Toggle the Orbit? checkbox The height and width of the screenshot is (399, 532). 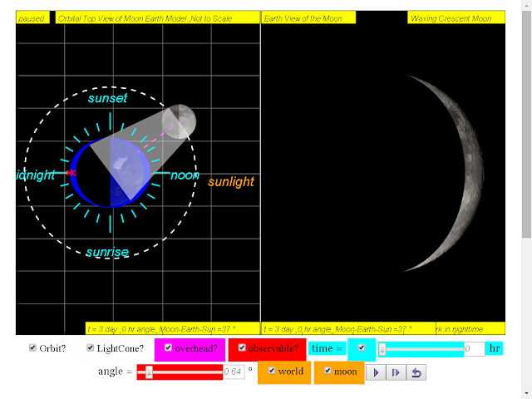click(32, 347)
